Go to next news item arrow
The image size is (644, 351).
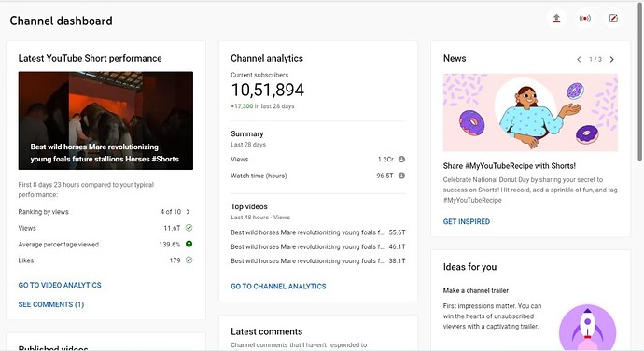pyautogui.click(x=612, y=59)
